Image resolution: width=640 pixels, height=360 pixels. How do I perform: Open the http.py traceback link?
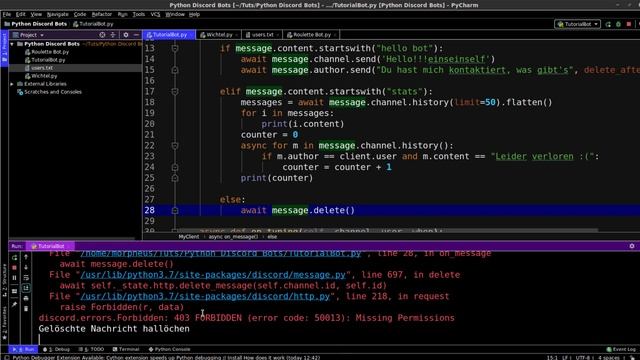tap(205, 296)
